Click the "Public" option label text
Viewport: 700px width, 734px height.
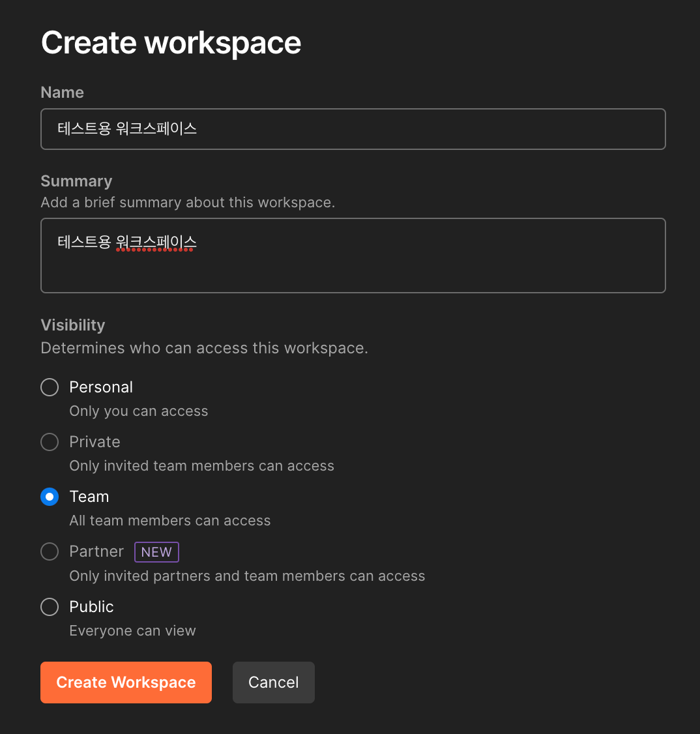(x=92, y=607)
